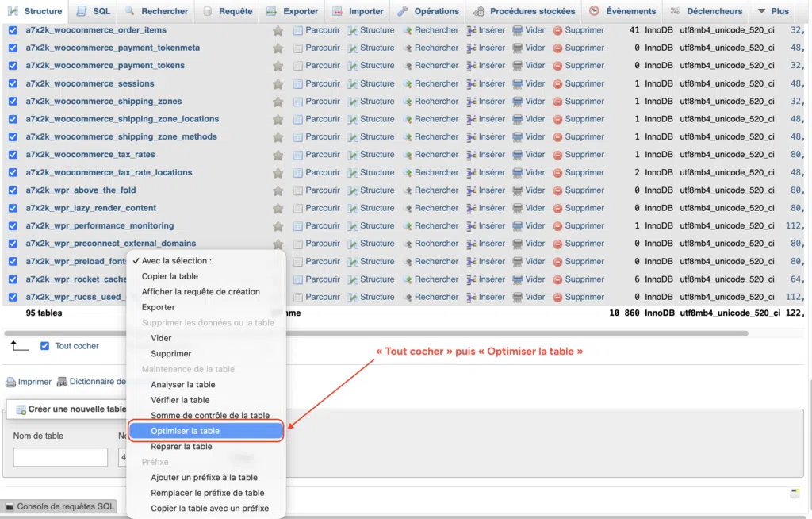Click the Évènements clock icon in top tabs
Image resolution: width=812 pixels, height=519 pixels.
click(x=594, y=11)
